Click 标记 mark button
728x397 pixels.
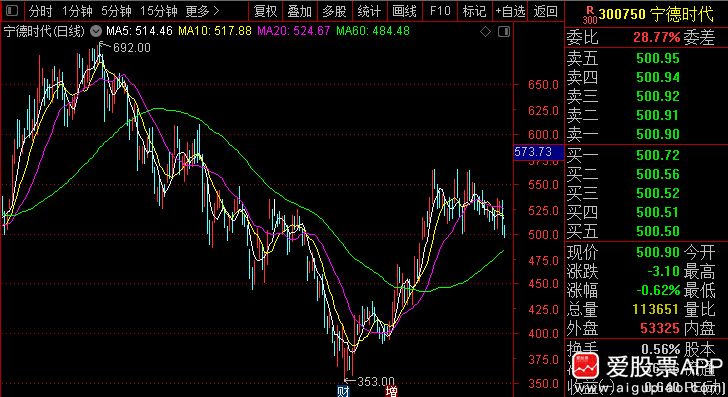pos(474,11)
